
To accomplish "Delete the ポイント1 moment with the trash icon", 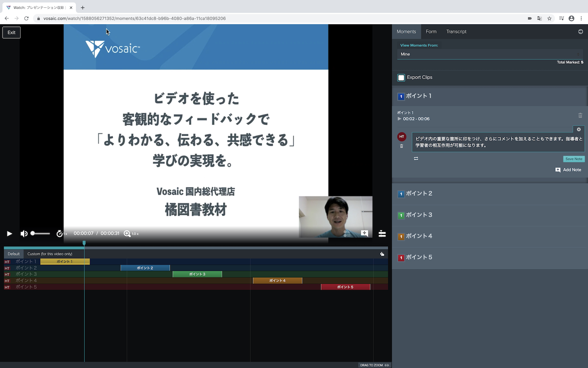I will pos(580,116).
